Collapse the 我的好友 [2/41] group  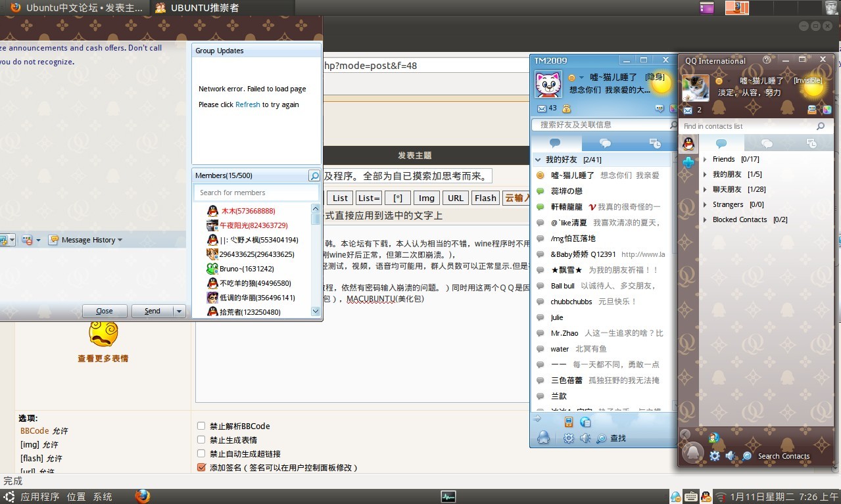coord(538,160)
